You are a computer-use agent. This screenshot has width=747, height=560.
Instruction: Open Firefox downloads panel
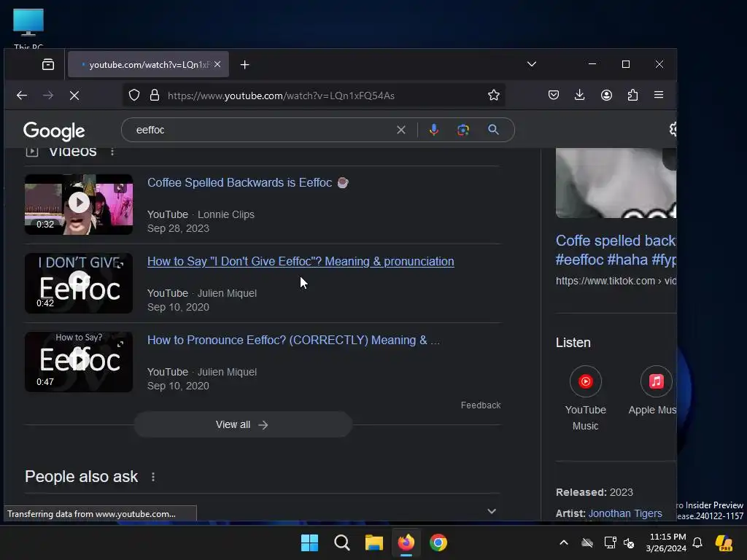pyautogui.click(x=580, y=96)
